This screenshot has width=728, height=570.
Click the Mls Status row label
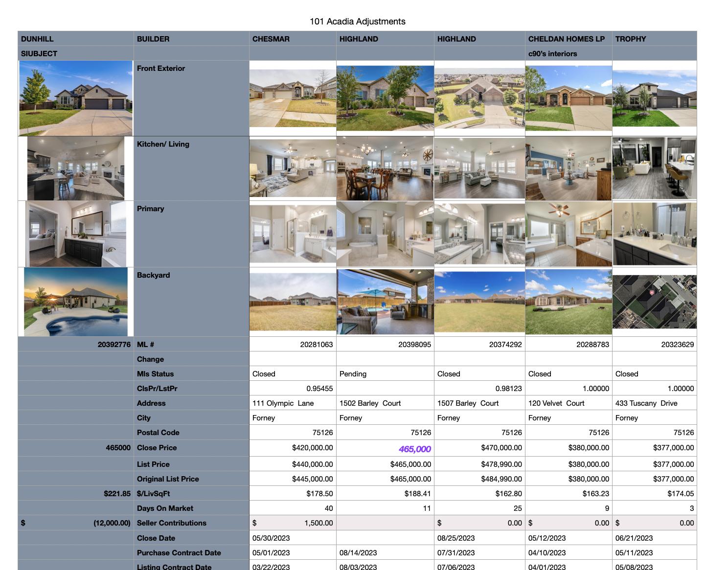point(155,374)
